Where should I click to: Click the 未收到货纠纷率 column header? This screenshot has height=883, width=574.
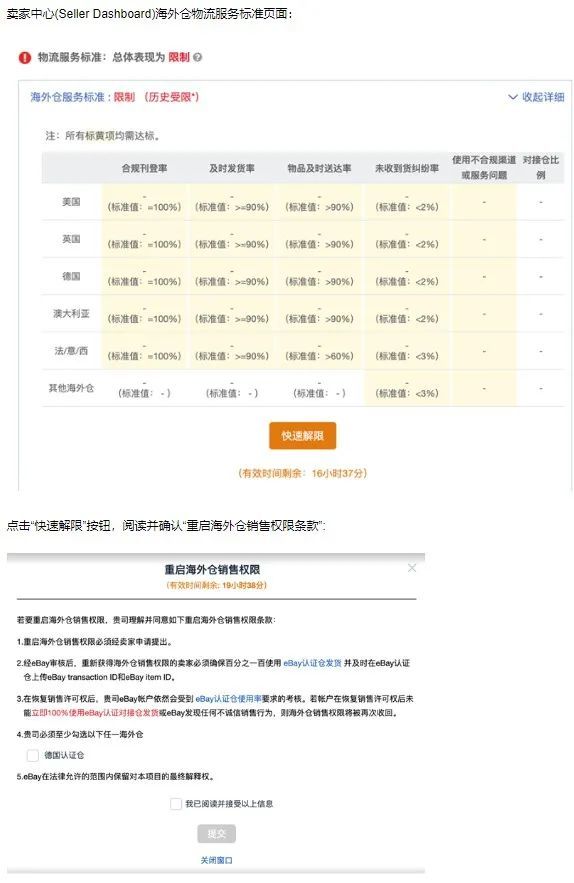click(407, 168)
